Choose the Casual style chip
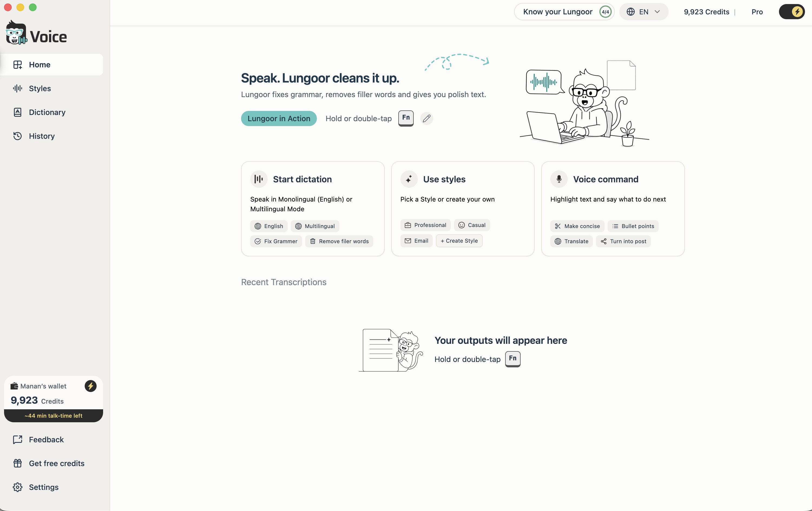 click(x=472, y=225)
